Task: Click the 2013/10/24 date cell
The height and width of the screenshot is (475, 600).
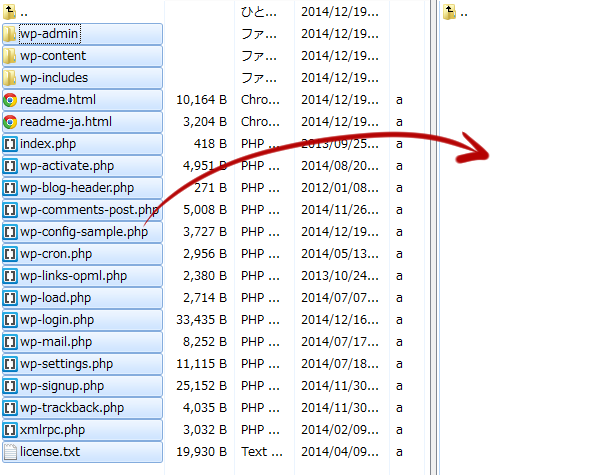Action: click(340, 276)
